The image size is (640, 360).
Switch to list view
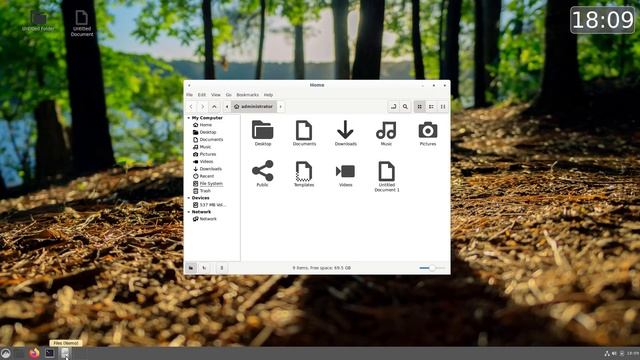431,107
